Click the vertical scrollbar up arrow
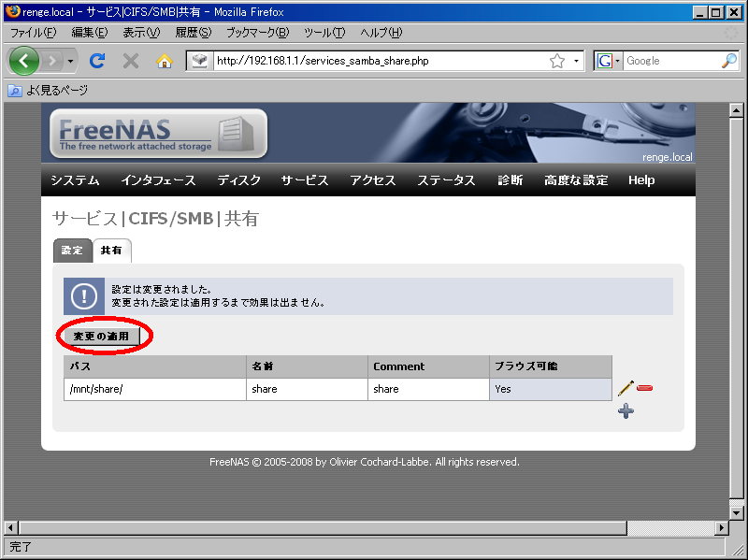748x560 pixels. point(737,110)
